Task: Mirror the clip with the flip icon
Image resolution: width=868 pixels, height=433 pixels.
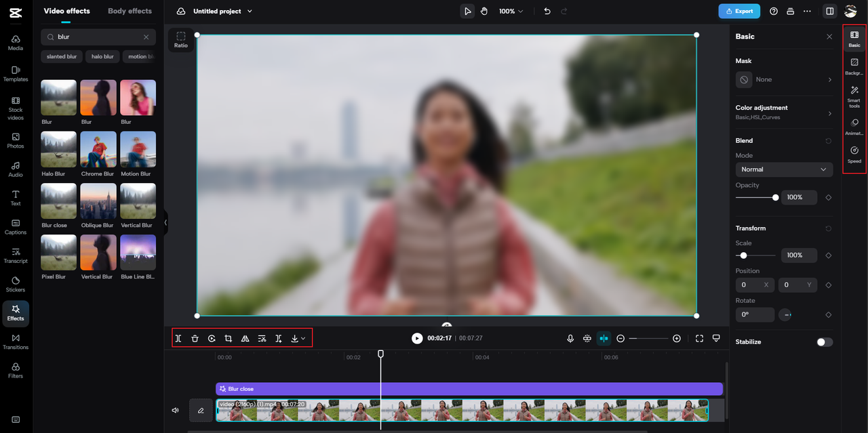Action: tap(245, 338)
